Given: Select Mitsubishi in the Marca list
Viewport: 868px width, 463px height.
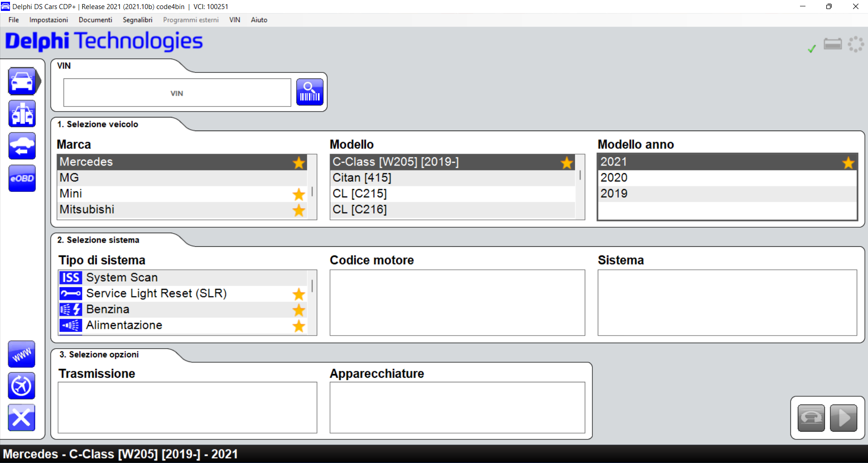Looking at the screenshot, I should pyautogui.click(x=182, y=210).
